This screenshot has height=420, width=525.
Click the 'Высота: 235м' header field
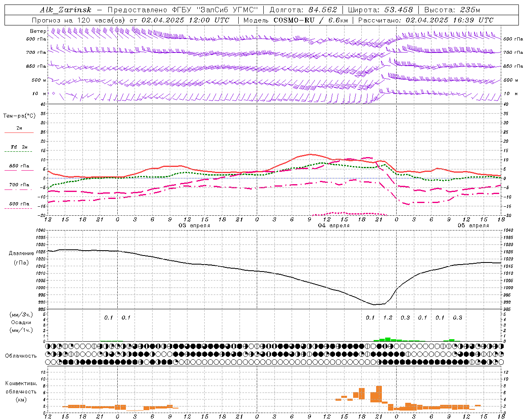(x=452, y=10)
